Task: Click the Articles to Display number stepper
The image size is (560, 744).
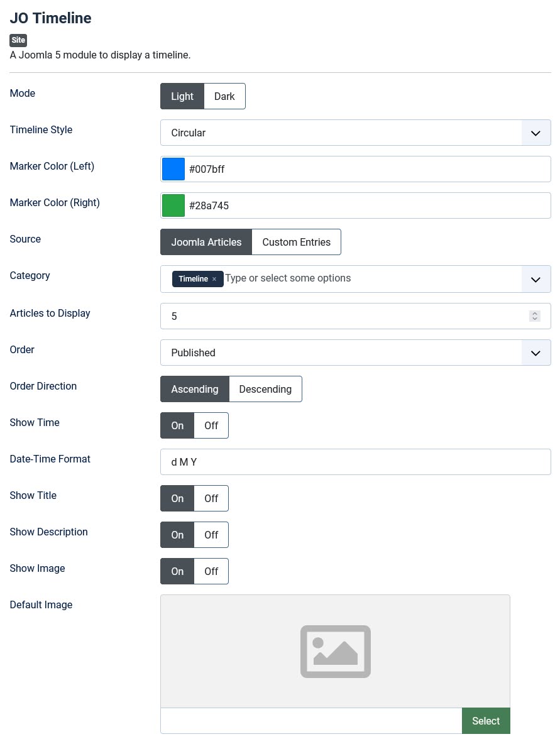Action: 535,316
